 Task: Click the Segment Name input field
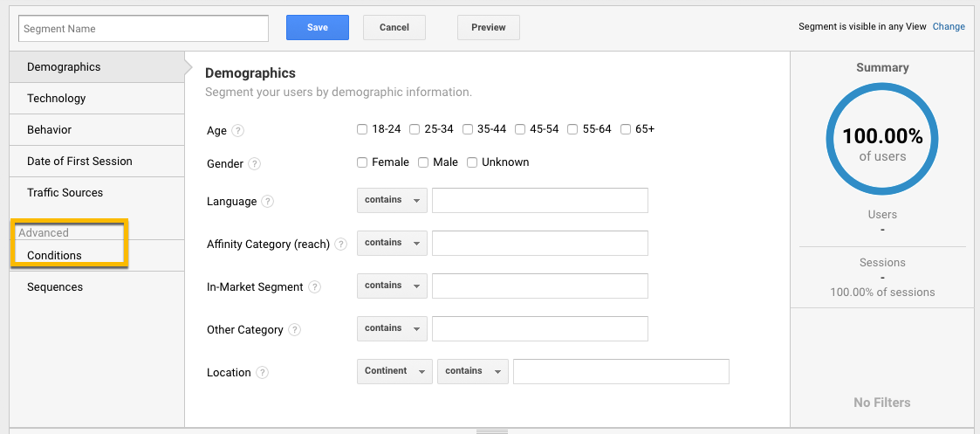[144, 28]
